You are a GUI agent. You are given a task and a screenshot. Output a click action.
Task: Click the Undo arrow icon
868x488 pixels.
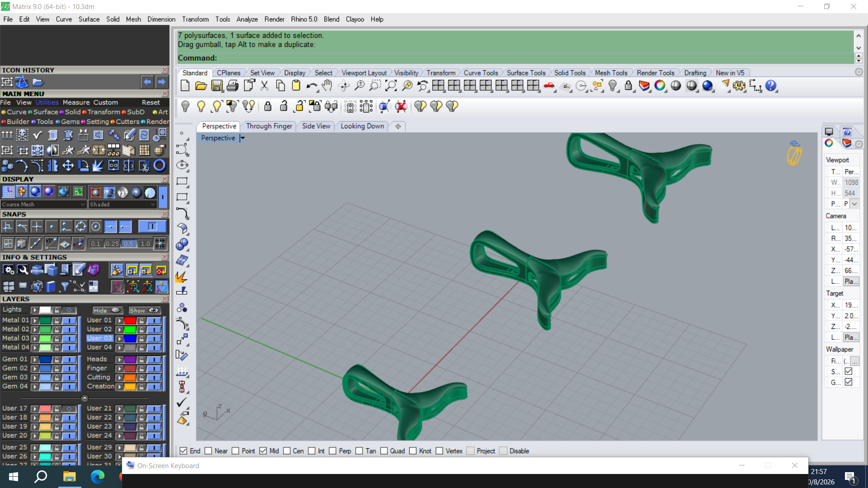(x=311, y=86)
